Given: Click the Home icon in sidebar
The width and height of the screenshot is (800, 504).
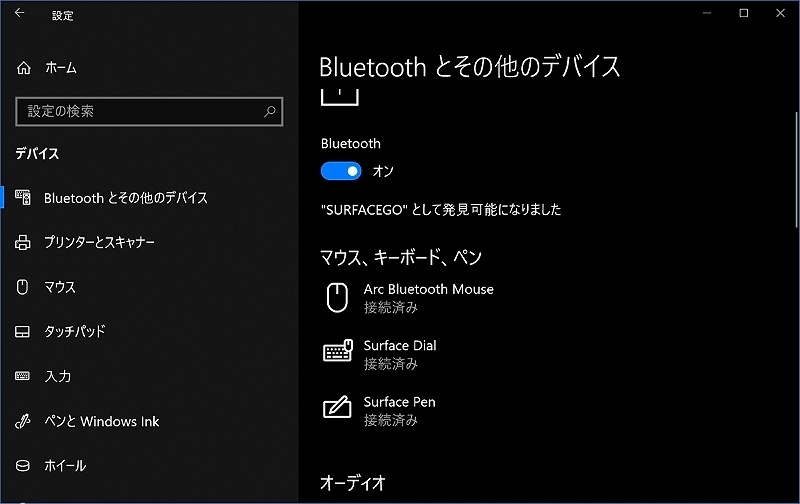Looking at the screenshot, I should coord(23,68).
